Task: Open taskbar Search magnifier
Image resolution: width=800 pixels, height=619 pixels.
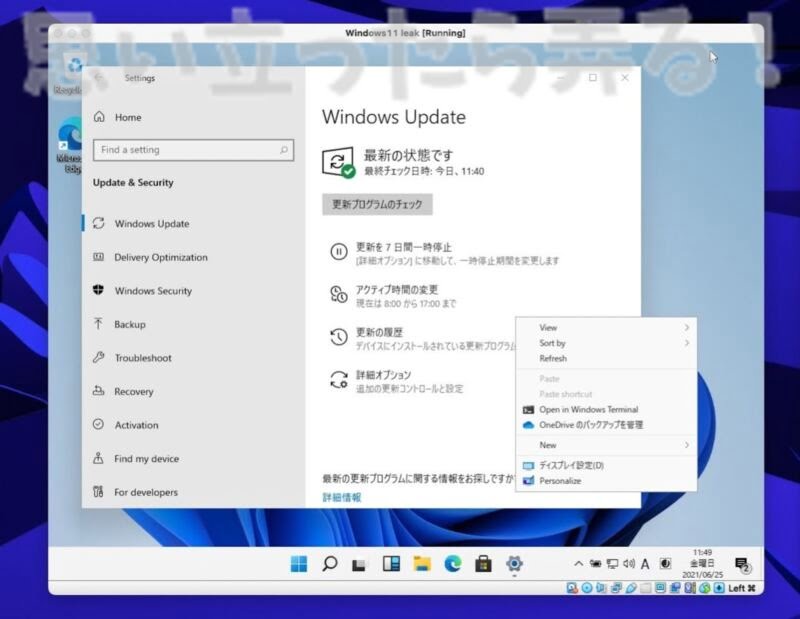Action: pyautogui.click(x=330, y=564)
